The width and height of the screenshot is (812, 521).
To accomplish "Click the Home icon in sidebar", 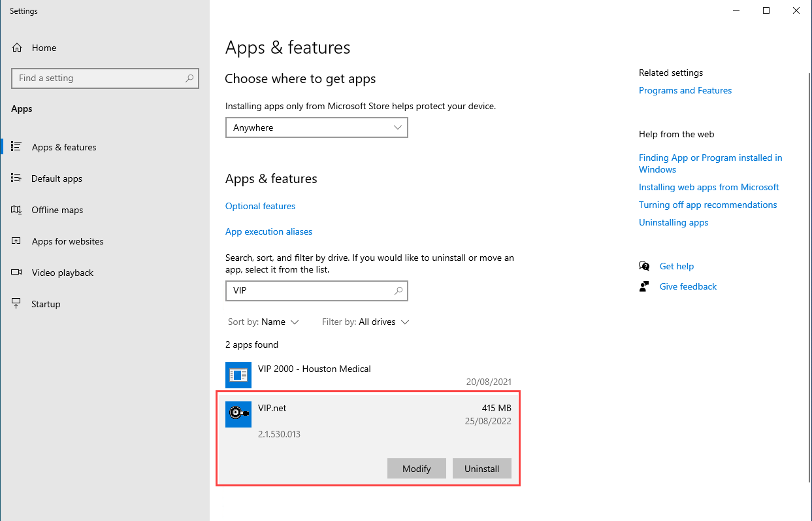I will point(17,48).
